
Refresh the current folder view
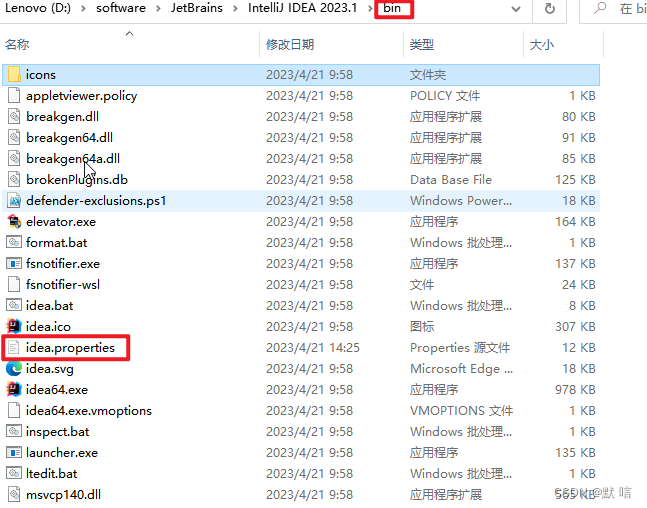(550, 9)
